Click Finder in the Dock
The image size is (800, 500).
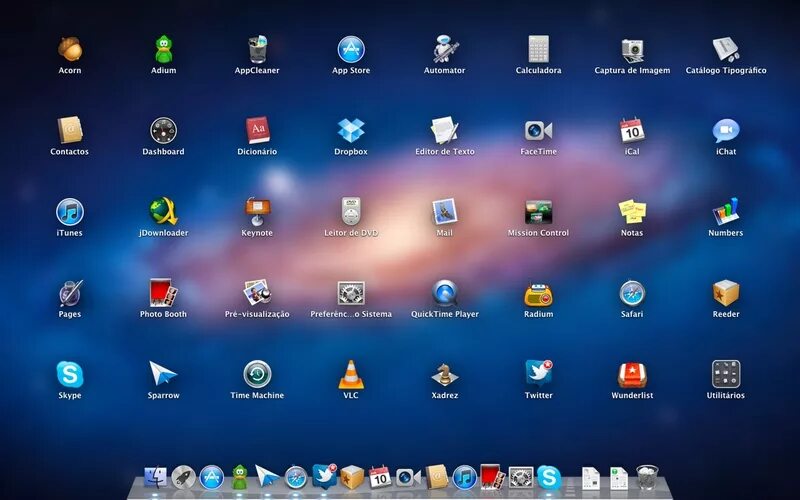pos(155,478)
